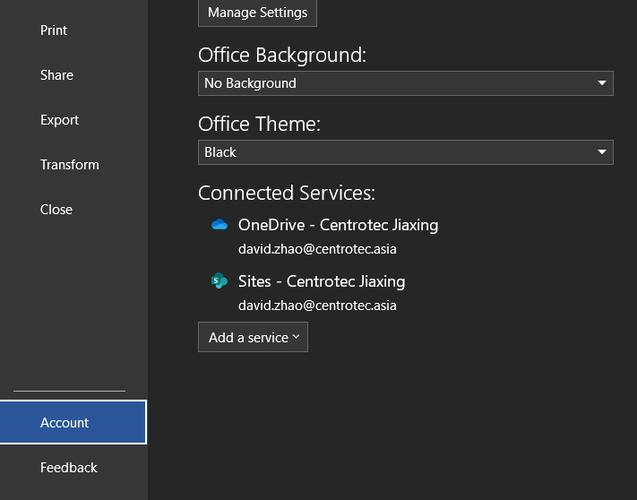Viewport: 637px width, 500px height.
Task: Open the Office Background dropdown
Action: point(406,83)
